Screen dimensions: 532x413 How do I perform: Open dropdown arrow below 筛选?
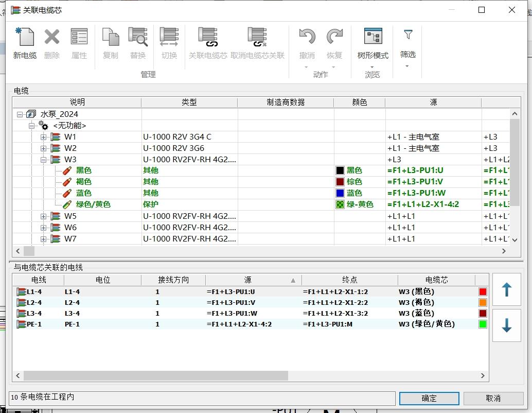[407, 66]
